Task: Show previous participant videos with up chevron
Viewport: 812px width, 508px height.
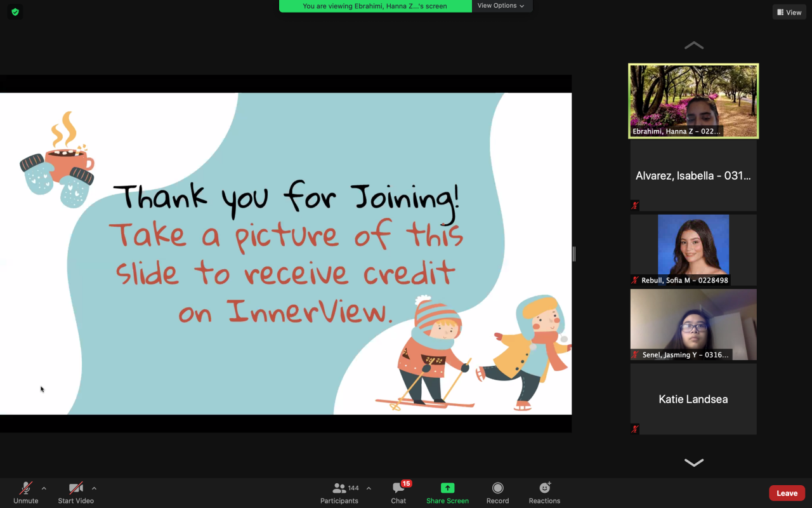Action: [694, 45]
